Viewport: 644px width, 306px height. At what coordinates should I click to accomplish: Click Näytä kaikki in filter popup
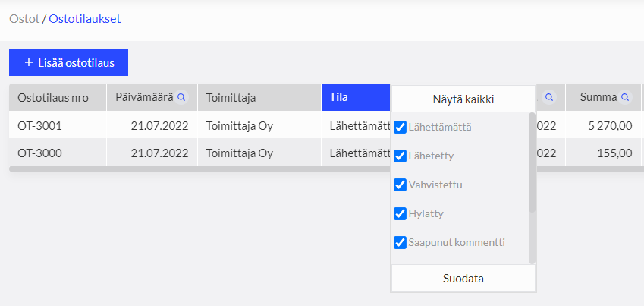coord(463,99)
